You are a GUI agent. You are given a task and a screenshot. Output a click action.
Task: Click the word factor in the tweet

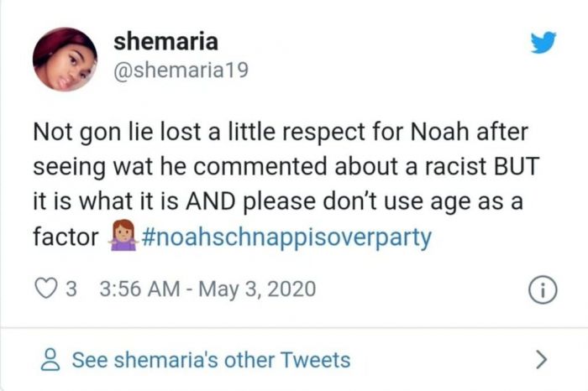pyautogui.click(x=66, y=237)
